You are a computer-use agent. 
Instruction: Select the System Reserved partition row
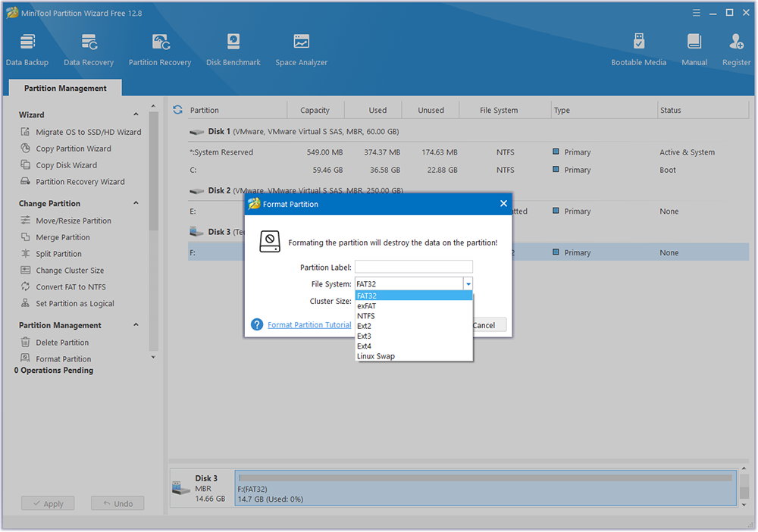pos(468,152)
